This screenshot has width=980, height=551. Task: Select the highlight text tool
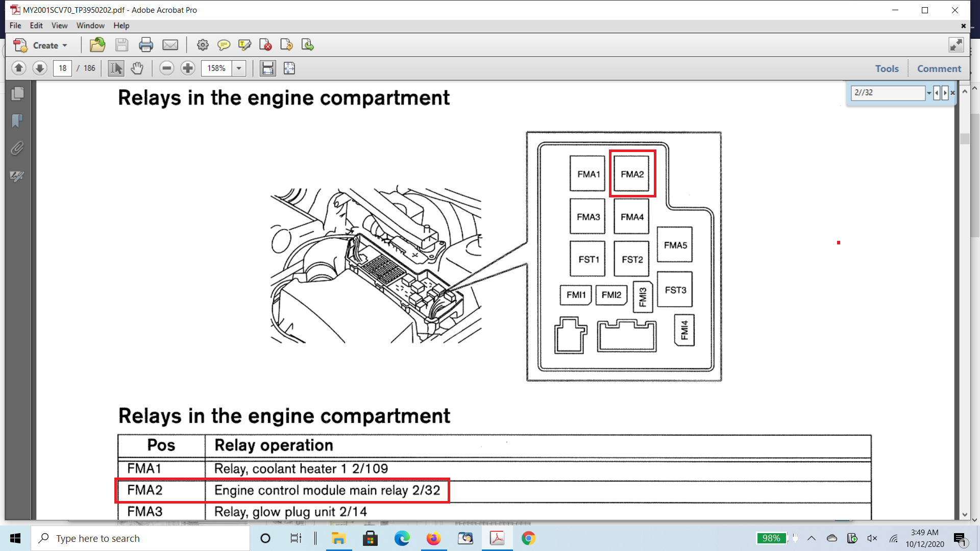(x=244, y=45)
